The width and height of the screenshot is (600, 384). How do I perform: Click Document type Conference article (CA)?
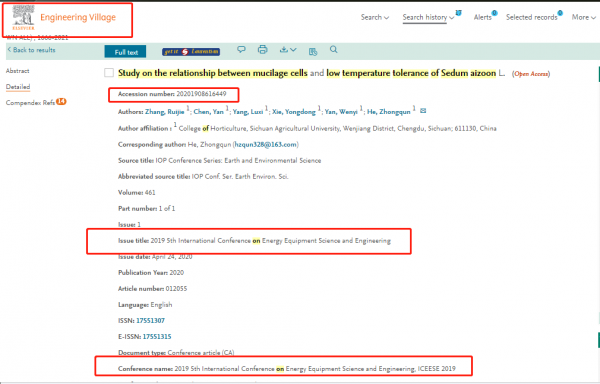click(x=201, y=352)
